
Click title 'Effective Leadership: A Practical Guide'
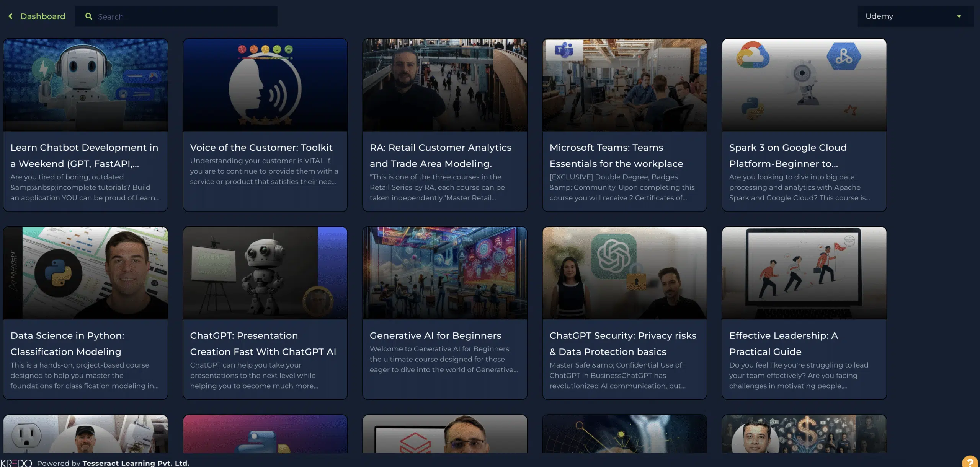[784, 343]
